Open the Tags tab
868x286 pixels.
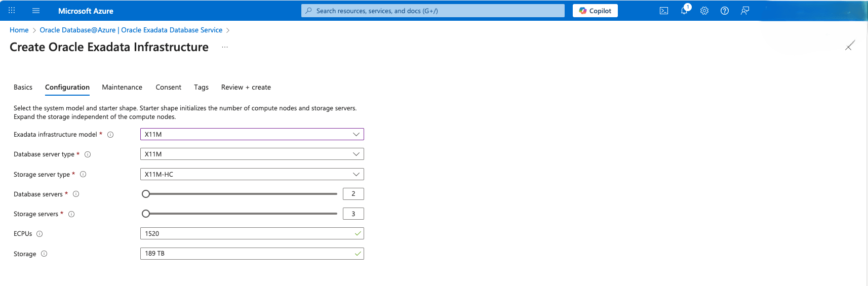(201, 87)
